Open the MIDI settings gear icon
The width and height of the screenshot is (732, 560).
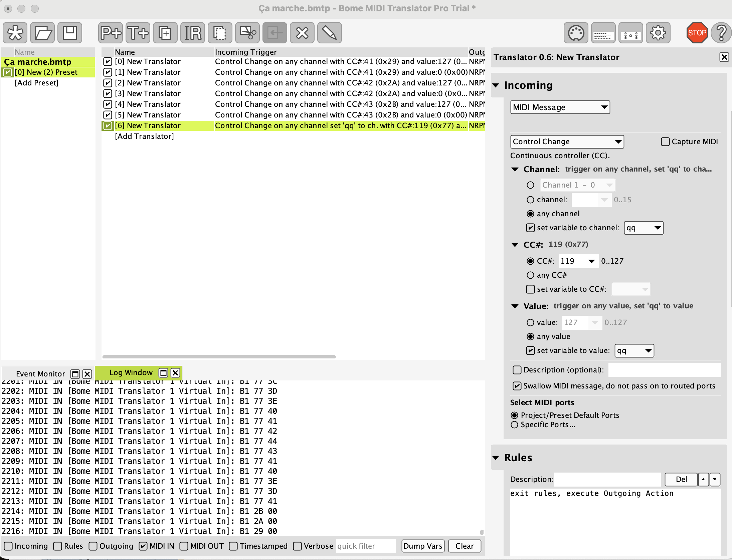click(658, 33)
